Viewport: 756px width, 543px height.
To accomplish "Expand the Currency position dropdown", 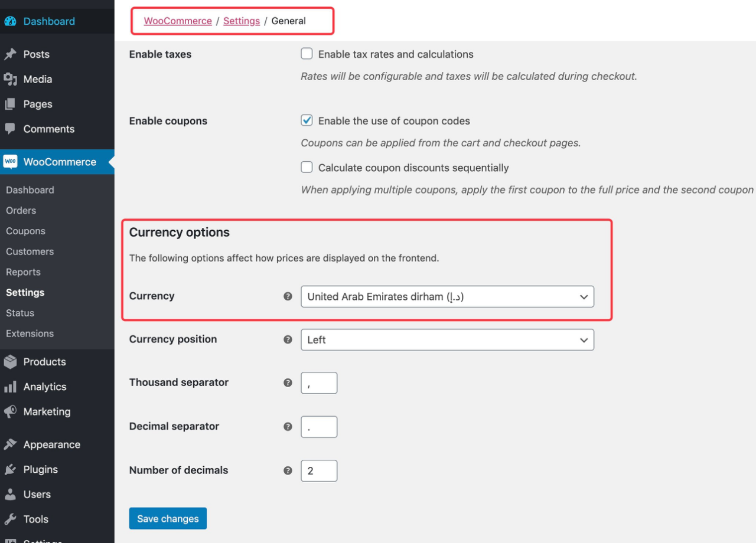I will point(447,340).
